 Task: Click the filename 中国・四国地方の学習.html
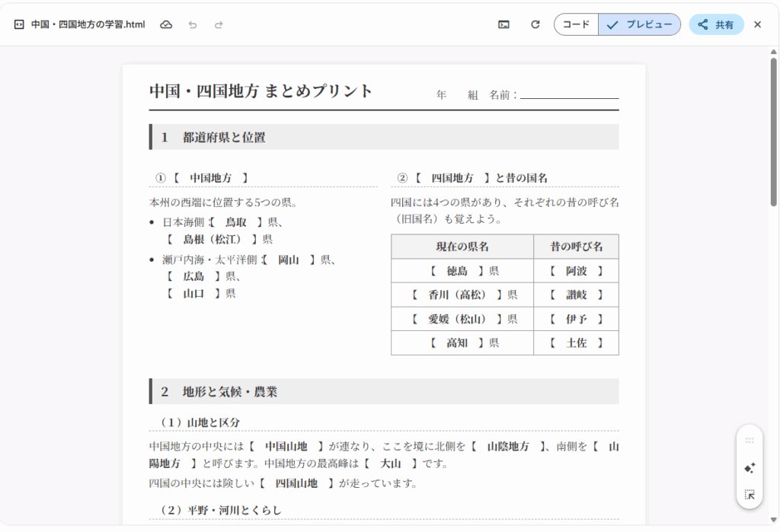click(x=88, y=24)
